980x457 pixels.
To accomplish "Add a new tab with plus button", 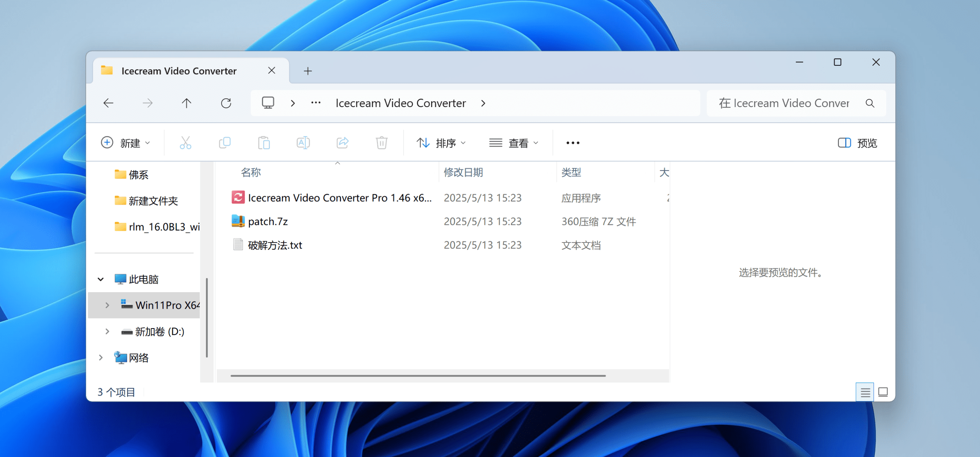I will pos(308,71).
